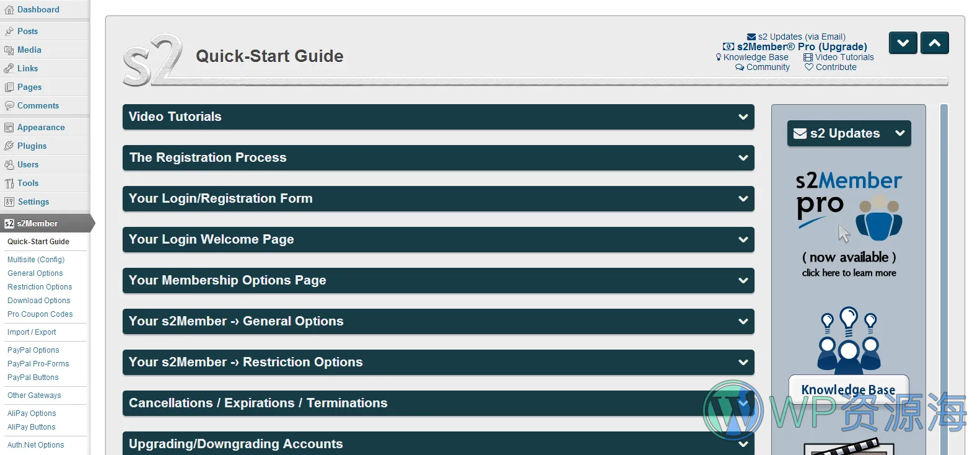
Task: Open Other Gateways menu item
Action: pos(34,395)
